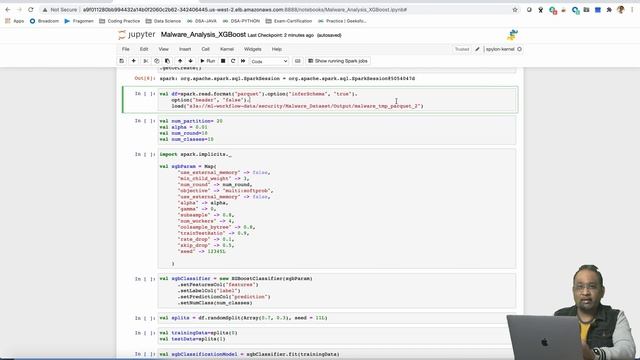
Task: Click the kernel idle circle indicator
Action: [519, 49]
